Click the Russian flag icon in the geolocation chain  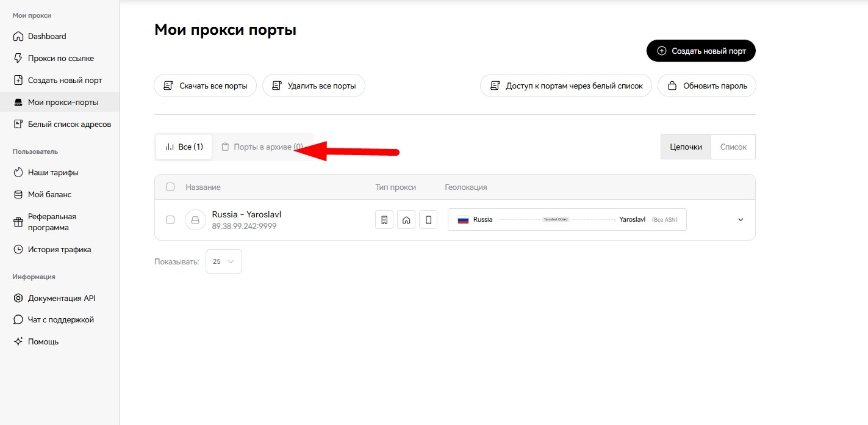463,220
